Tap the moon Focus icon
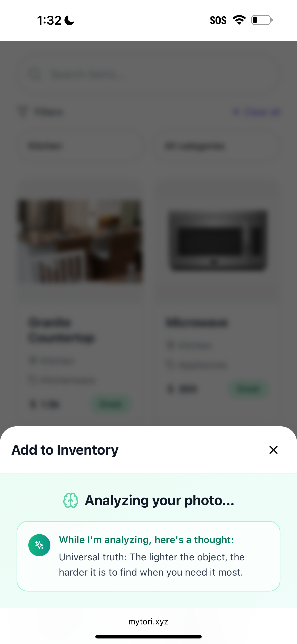The height and width of the screenshot is (644, 297). coord(69,20)
